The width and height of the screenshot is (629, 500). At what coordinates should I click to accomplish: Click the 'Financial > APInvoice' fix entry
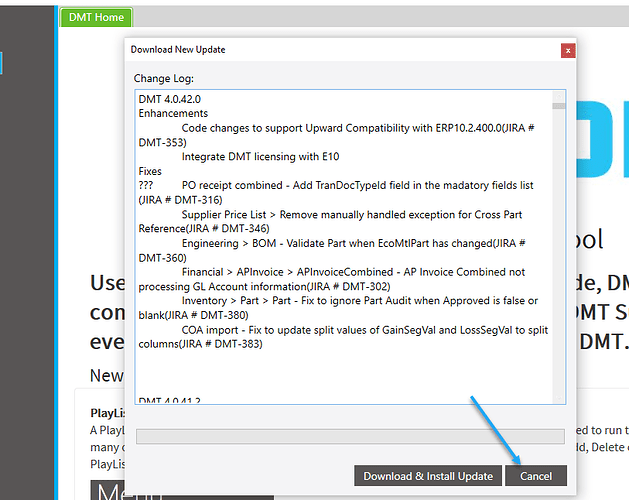332,279
